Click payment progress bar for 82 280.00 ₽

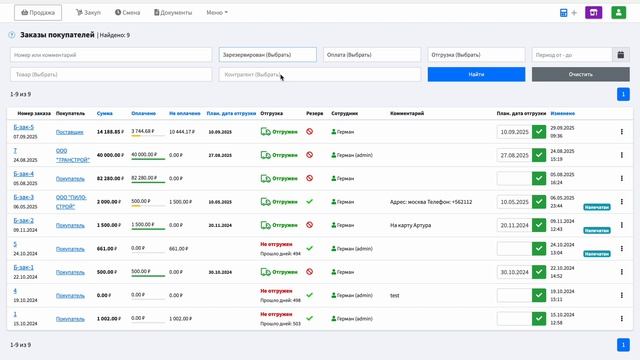click(x=148, y=182)
